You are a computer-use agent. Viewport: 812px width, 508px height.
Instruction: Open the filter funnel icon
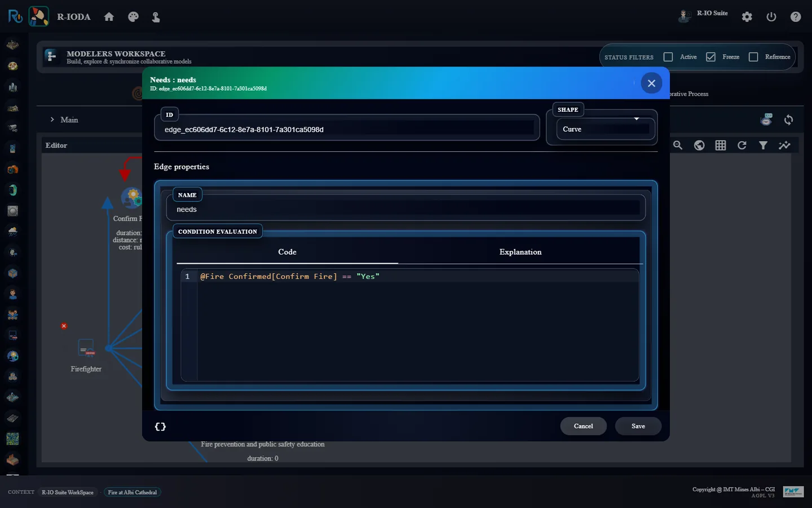(x=763, y=145)
